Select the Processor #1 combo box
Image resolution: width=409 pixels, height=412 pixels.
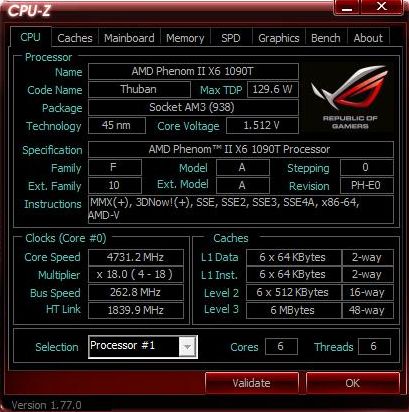143,347
